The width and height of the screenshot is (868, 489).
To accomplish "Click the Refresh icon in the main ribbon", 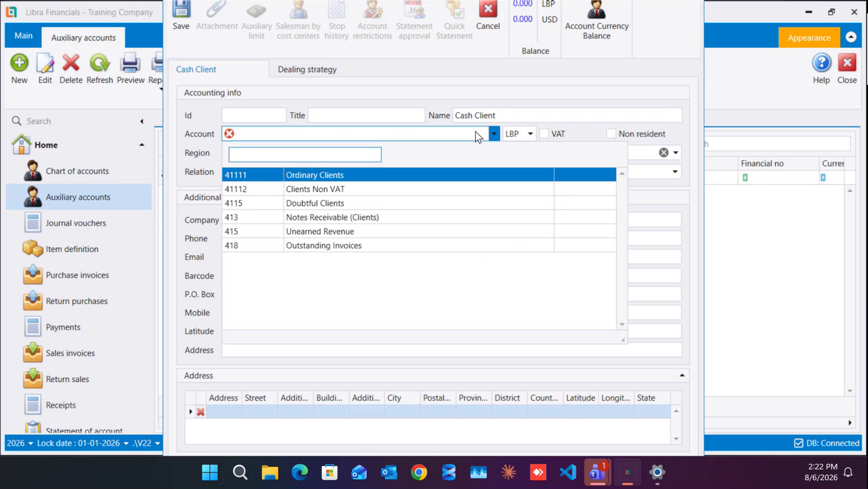I will coord(99,63).
